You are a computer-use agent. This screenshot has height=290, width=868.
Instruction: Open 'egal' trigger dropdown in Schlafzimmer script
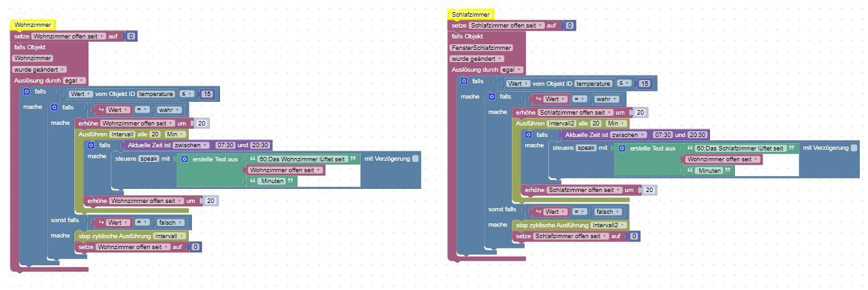coord(512,70)
